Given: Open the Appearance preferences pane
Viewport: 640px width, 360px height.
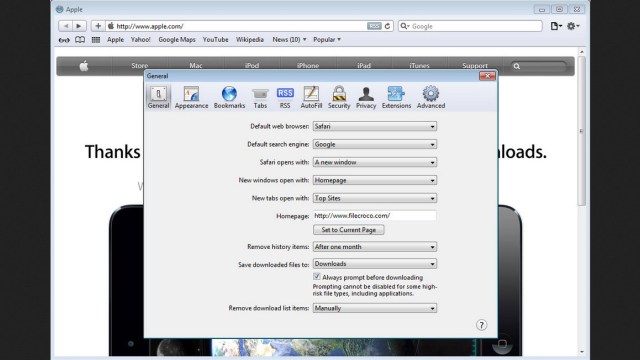Looking at the screenshot, I should 191,98.
